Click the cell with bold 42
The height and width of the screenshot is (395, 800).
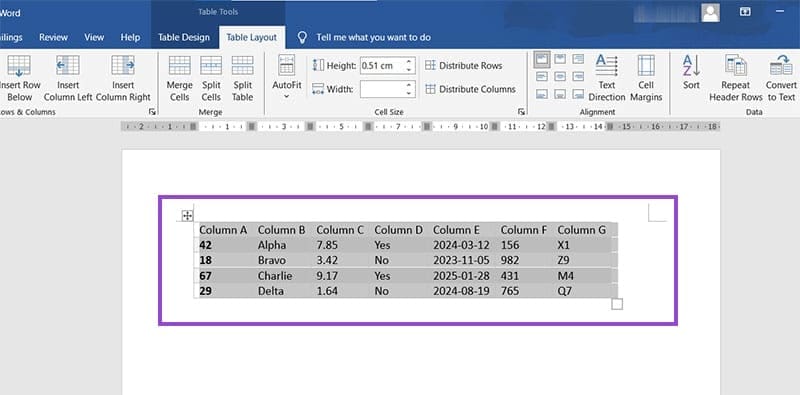pos(224,245)
